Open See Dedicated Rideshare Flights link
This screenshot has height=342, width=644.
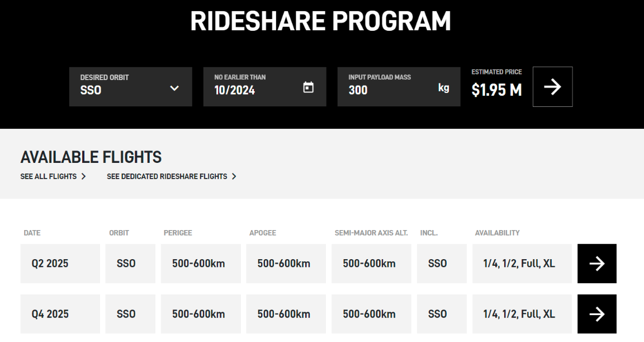tap(167, 176)
